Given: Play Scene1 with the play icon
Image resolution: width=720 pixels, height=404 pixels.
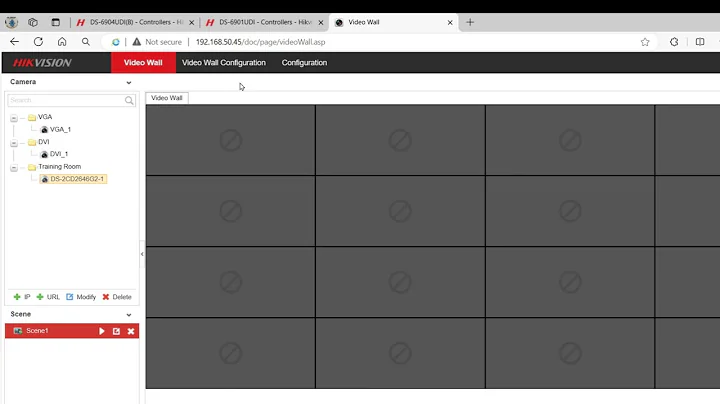Looking at the screenshot, I should 101,331.
